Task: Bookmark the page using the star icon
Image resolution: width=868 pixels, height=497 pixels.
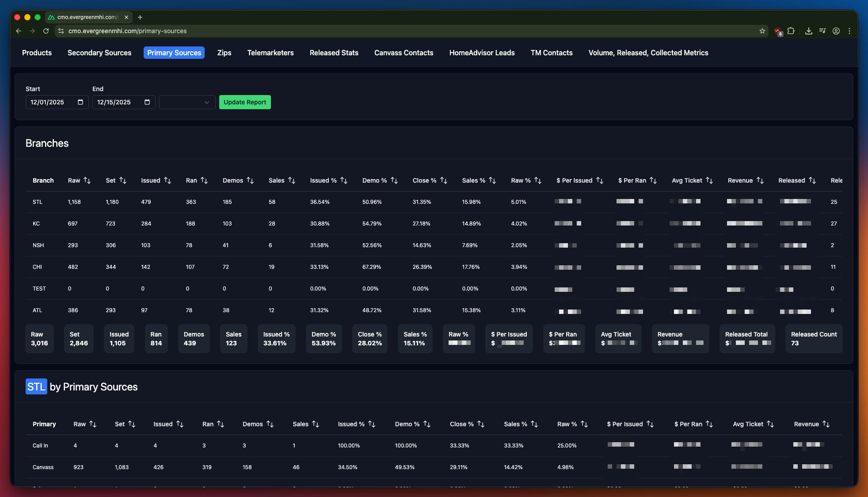Action: tap(762, 31)
